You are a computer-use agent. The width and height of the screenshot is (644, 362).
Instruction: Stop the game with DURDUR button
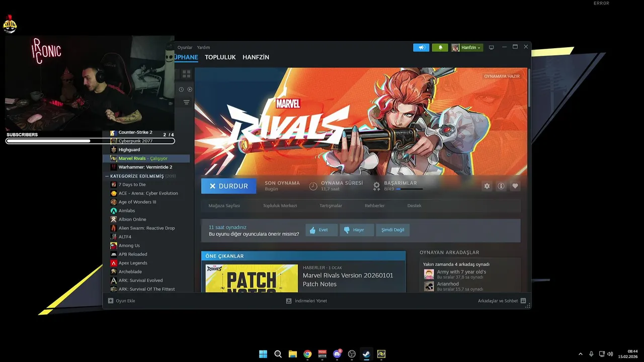click(x=228, y=186)
